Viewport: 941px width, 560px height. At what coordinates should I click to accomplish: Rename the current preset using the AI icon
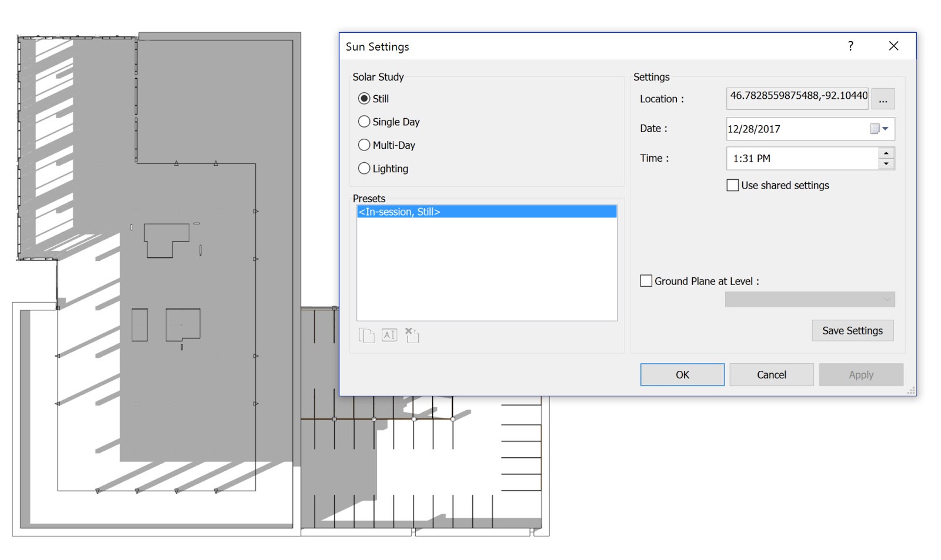(389, 335)
